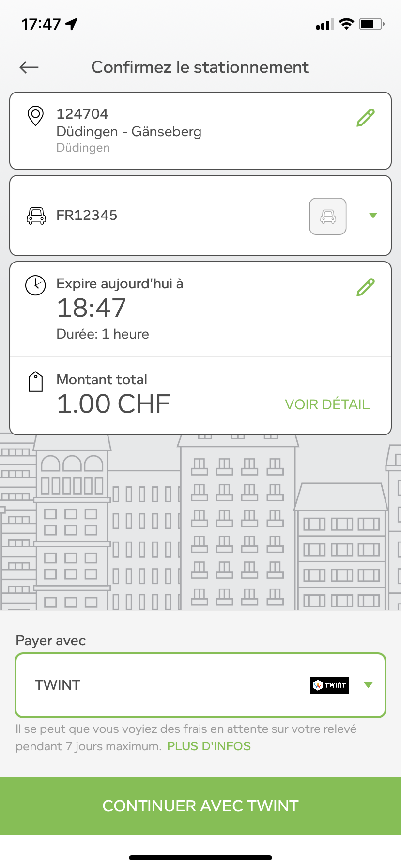
Task: Select the Düdingen - Gänseberg zone card
Action: (200, 131)
